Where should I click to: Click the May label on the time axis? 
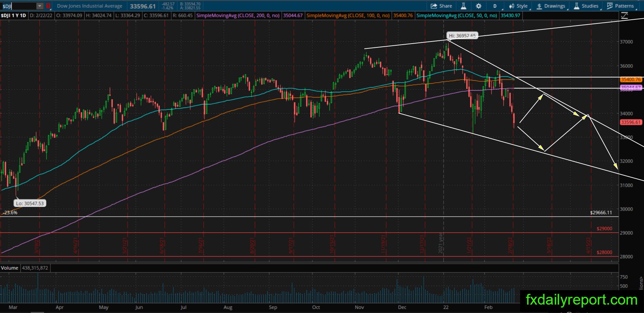click(x=104, y=307)
